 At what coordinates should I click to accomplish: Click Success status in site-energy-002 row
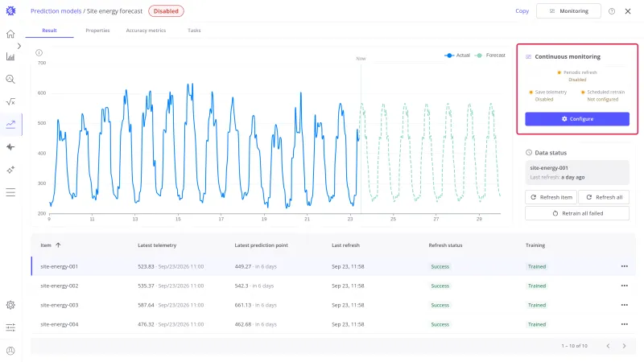pos(440,286)
